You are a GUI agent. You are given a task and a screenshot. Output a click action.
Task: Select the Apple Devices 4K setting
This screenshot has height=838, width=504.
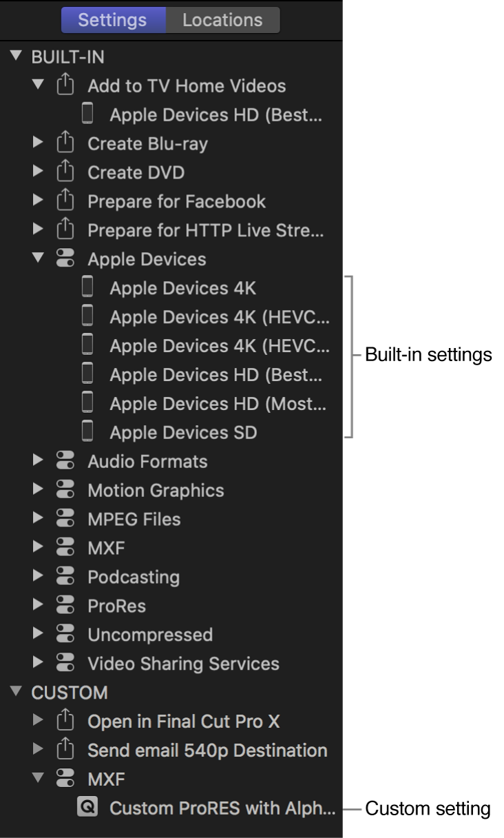(x=182, y=288)
